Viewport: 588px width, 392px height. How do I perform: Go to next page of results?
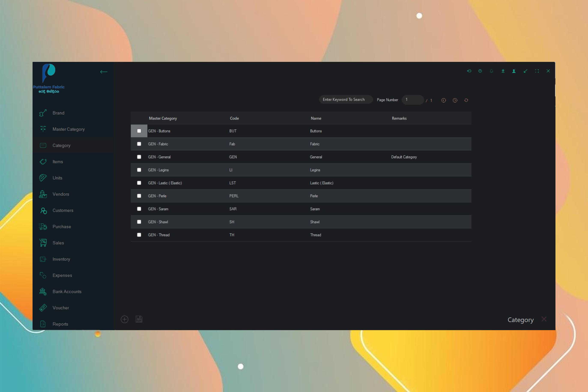(455, 100)
